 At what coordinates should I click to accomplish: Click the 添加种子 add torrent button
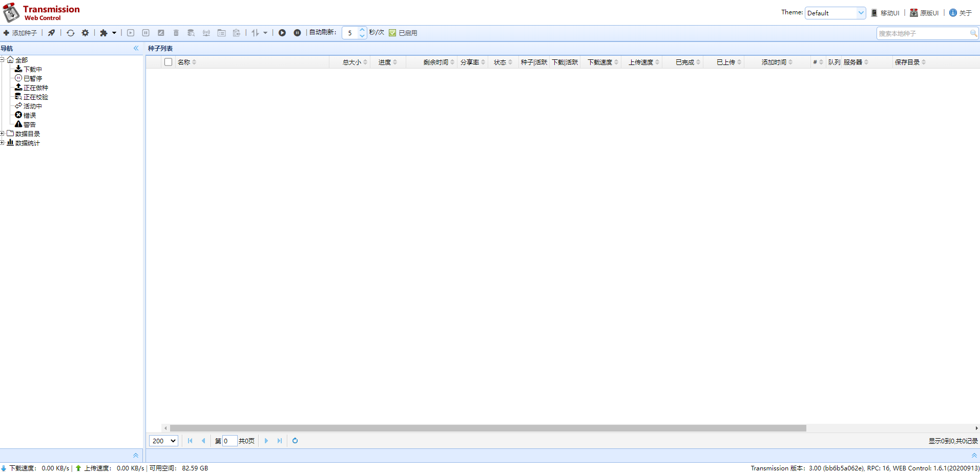click(x=20, y=33)
